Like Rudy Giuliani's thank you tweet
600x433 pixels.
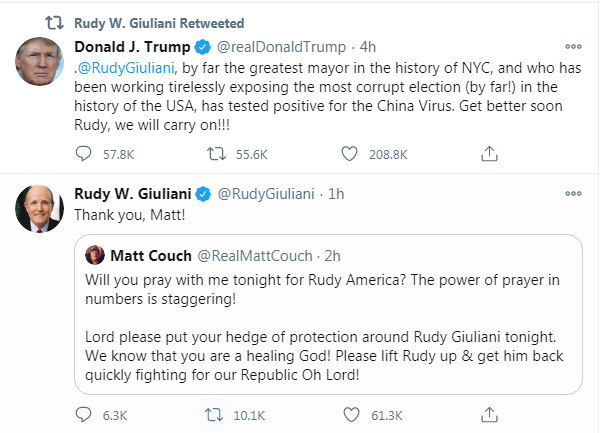[350, 414]
